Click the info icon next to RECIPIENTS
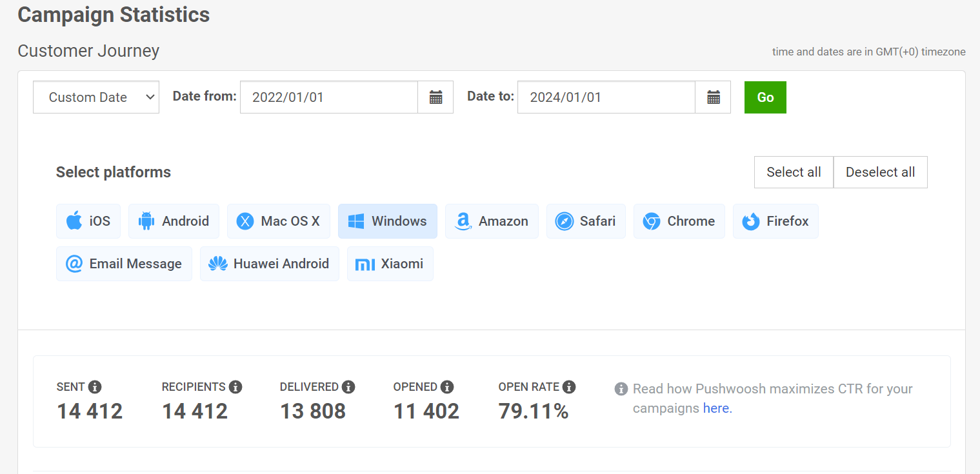 [x=235, y=387]
